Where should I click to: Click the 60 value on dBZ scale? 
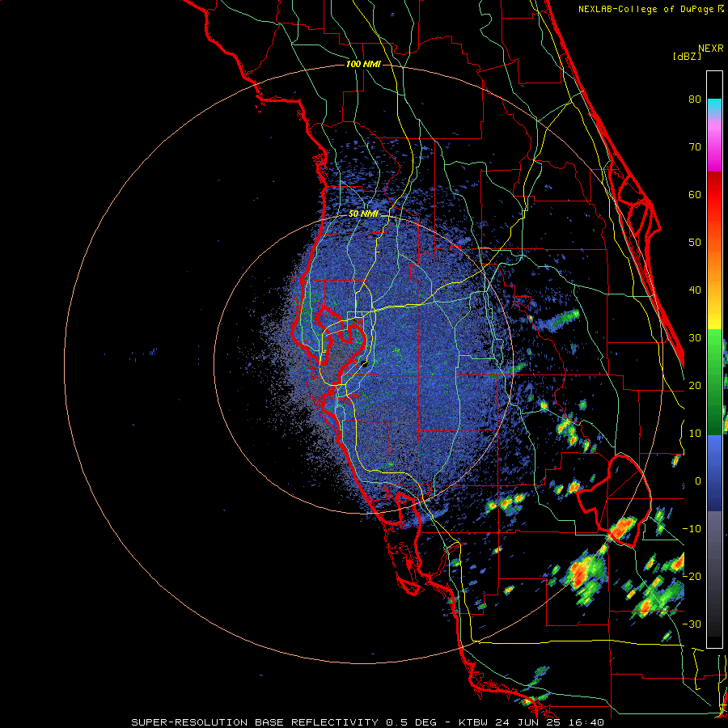[695, 194]
